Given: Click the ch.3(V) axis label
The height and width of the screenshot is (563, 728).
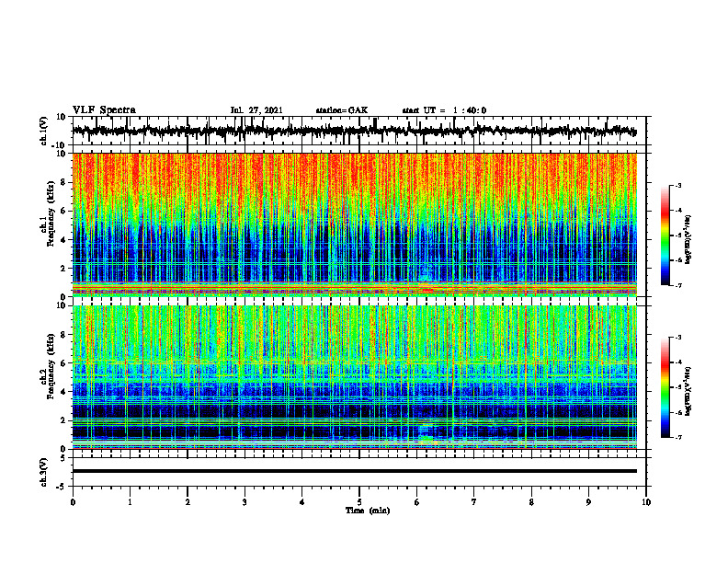Looking at the screenshot, I should pos(44,472).
